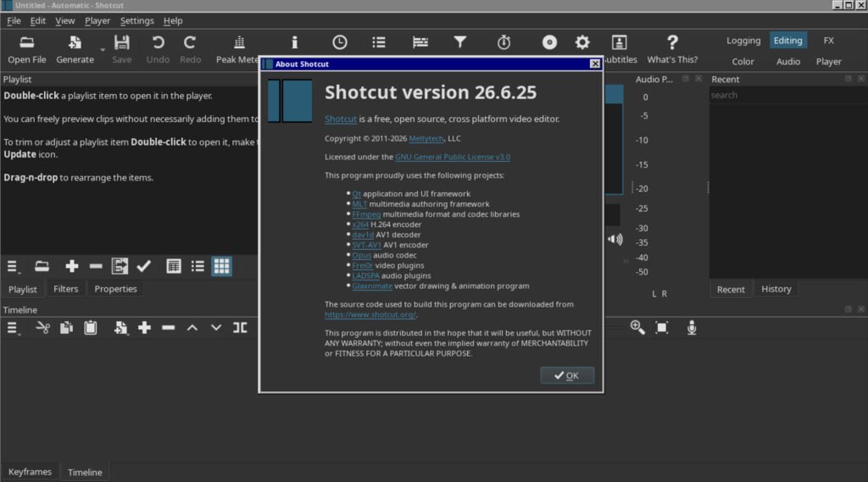Click the timeline Paste icon
The image size is (868, 482).
click(90, 328)
